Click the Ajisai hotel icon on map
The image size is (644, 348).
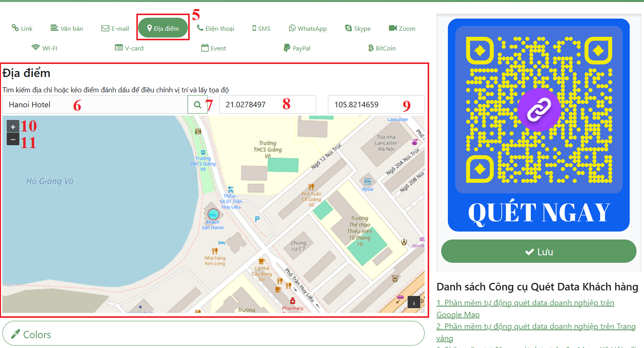367,181
